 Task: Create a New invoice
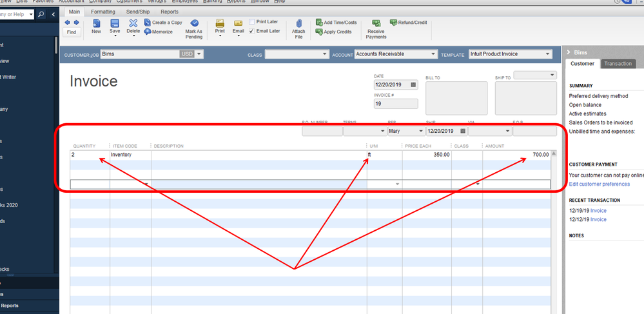pyautogui.click(x=96, y=26)
